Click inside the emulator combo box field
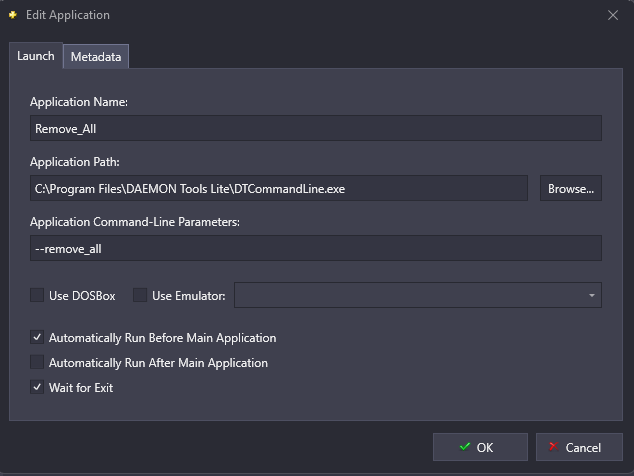634x476 pixels. tap(418, 295)
